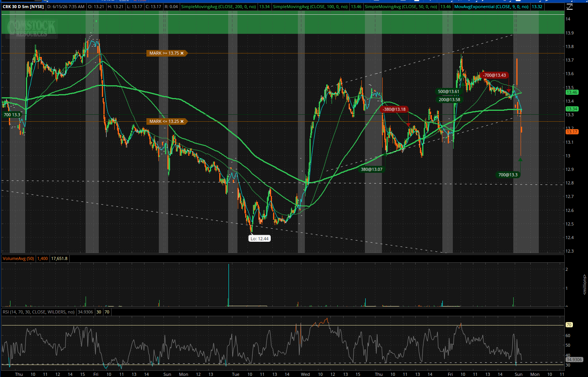Select the SimpleMovingAvg (CLOSE, 100, 0, no) study label
This screenshot has width=588, height=377.
pyautogui.click(x=310, y=7)
